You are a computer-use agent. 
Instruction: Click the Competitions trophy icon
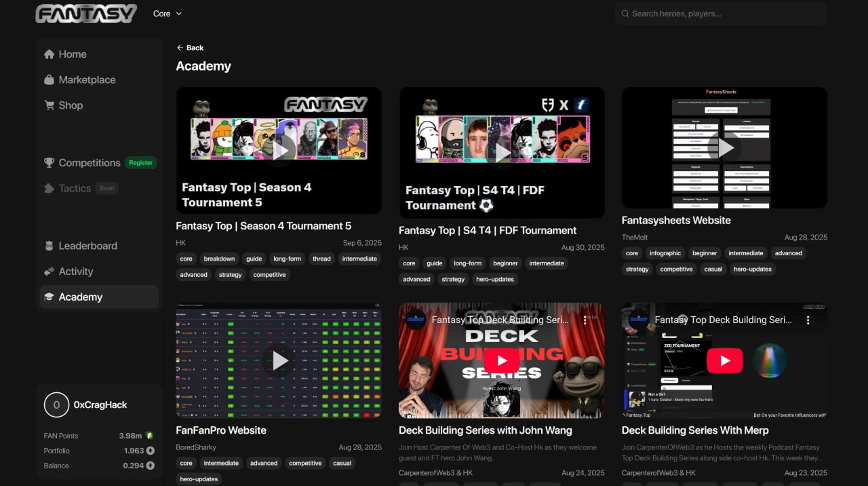(49, 163)
